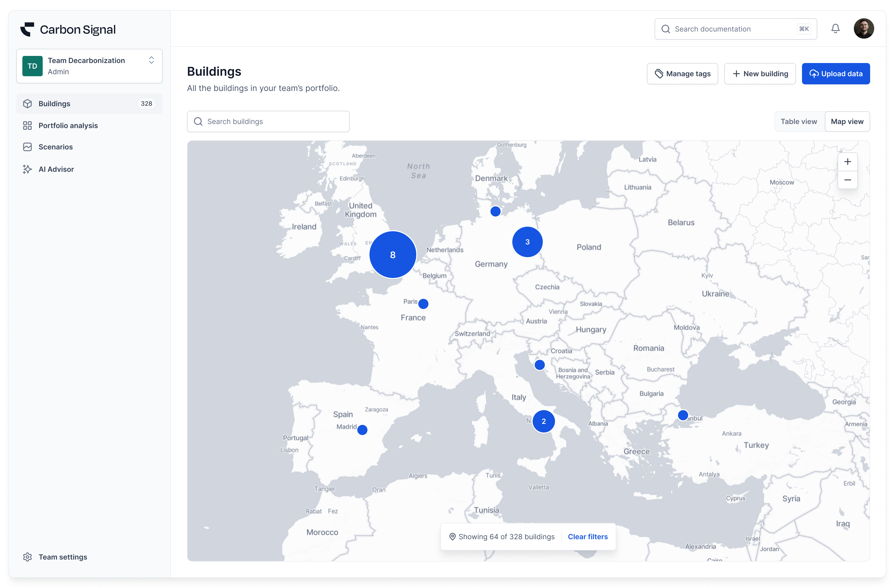Open the user profile avatar
Screen dimensions: 894x588
click(863, 28)
